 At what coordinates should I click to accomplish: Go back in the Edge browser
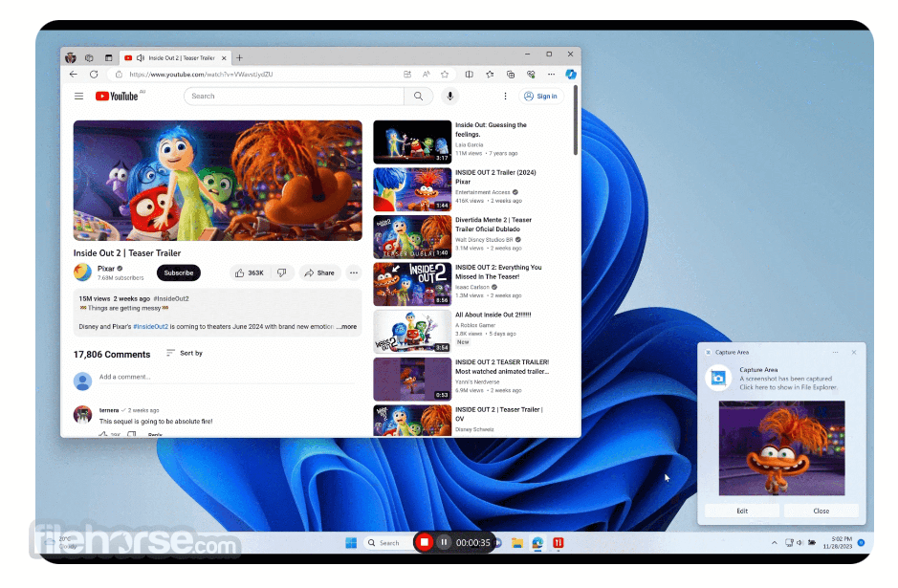74,75
